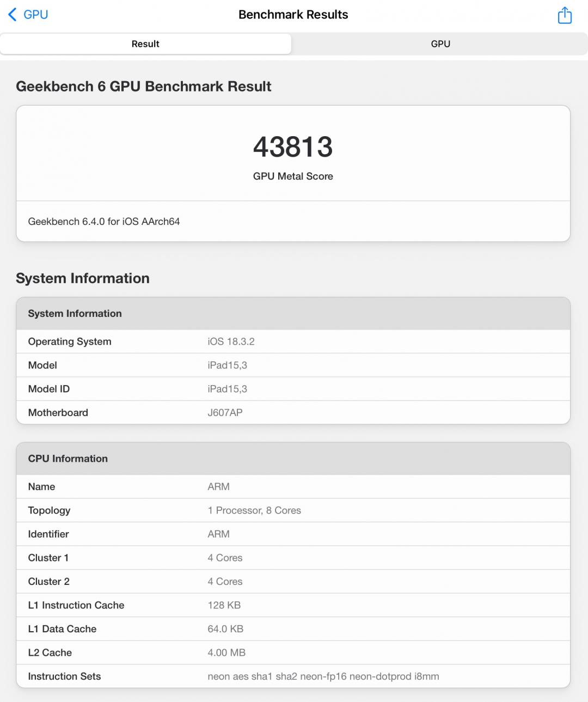Tap the 43813 GPU Metal score
This screenshot has height=702, width=588.
pyautogui.click(x=293, y=147)
